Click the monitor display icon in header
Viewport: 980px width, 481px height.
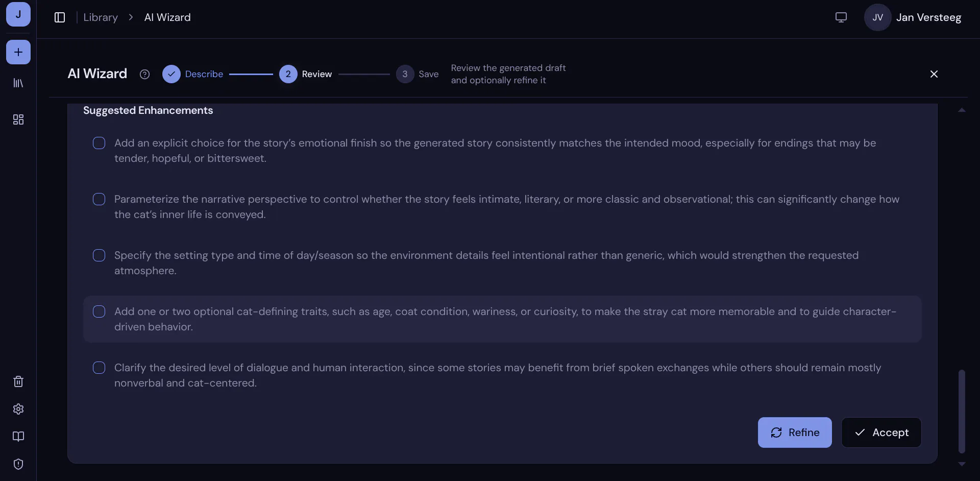coord(841,17)
